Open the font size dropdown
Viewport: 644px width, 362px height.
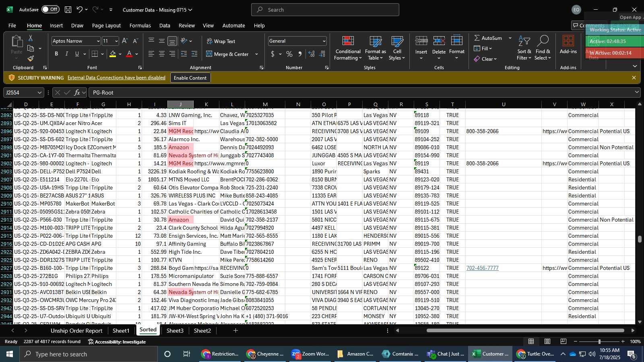[116, 41]
